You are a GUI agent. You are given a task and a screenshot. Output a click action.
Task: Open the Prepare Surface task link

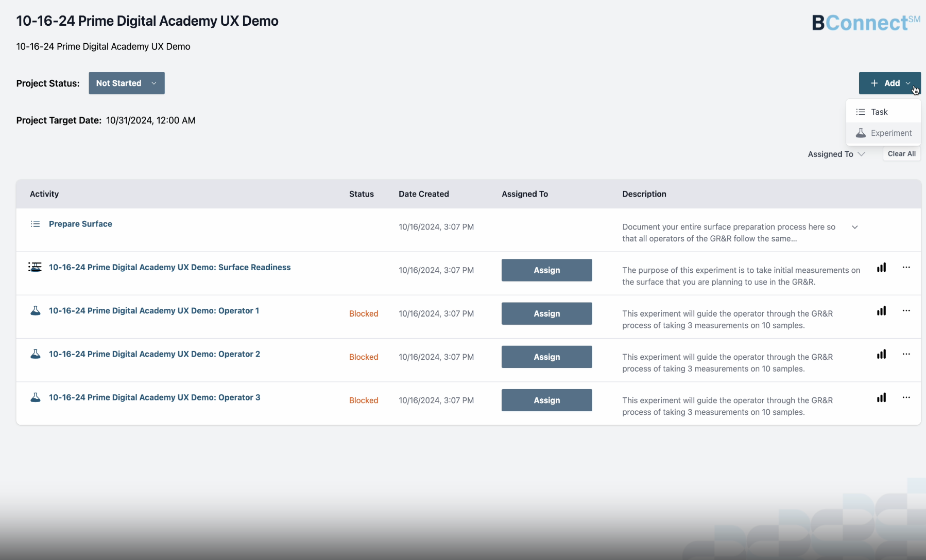tap(80, 224)
